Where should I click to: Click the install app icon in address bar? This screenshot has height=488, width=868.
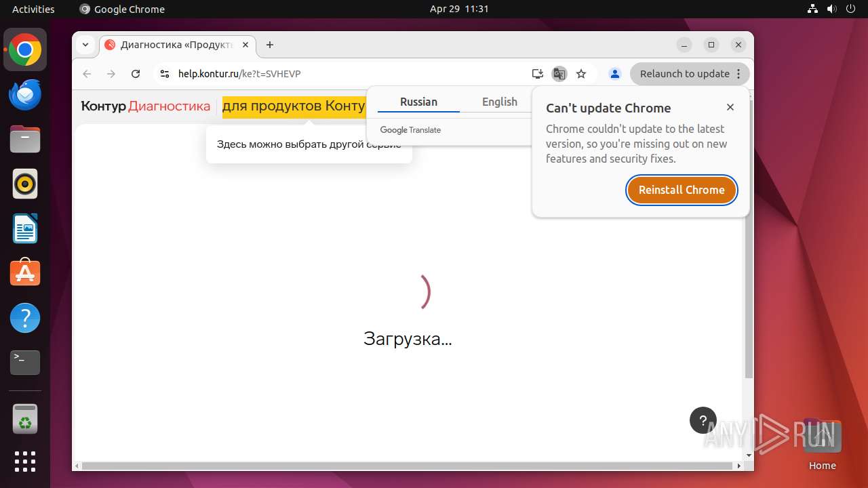tap(538, 74)
